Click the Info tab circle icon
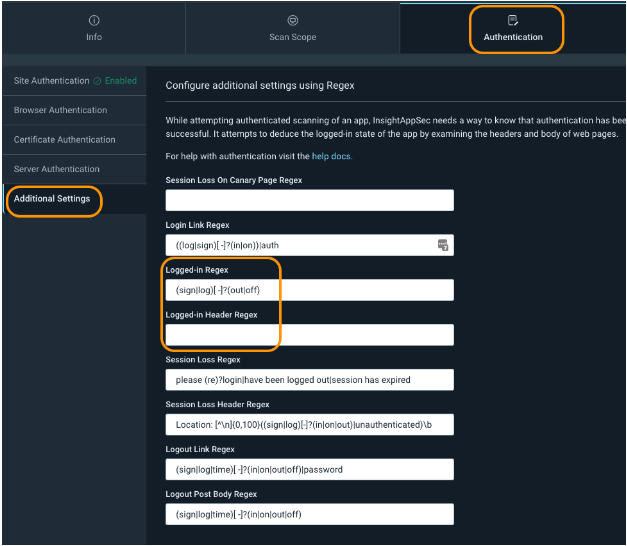This screenshot has width=627, height=546. click(93, 20)
